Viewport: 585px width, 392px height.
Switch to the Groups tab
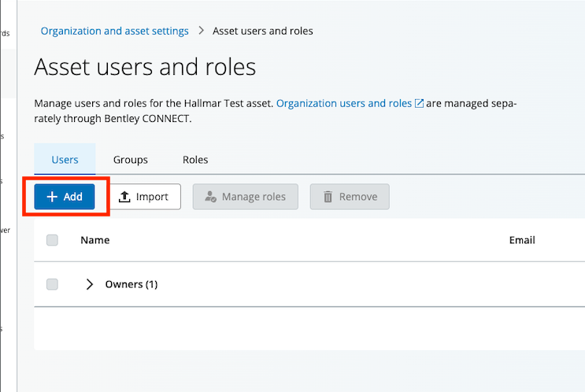point(130,160)
